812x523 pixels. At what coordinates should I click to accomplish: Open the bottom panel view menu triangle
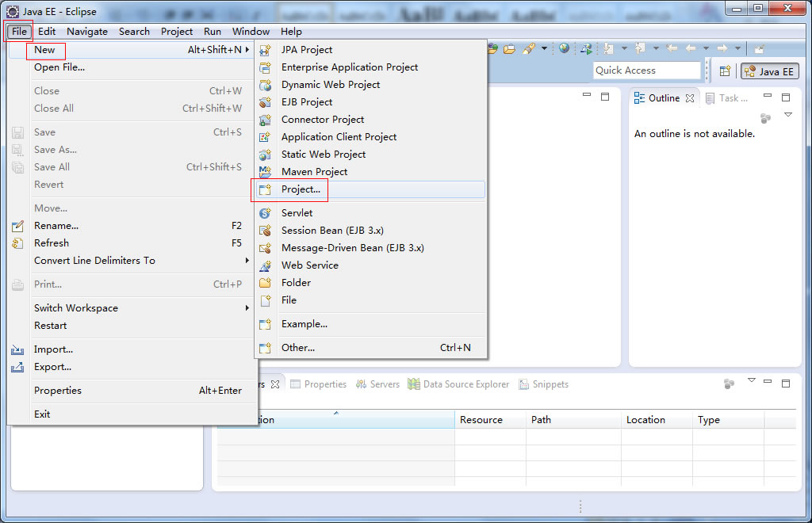[x=752, y=380]
